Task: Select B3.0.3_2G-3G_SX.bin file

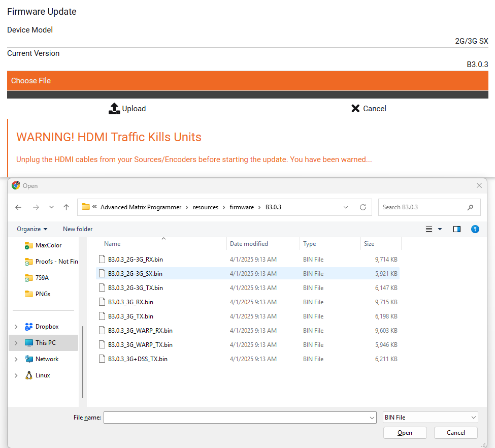Action: coord(248,274)
